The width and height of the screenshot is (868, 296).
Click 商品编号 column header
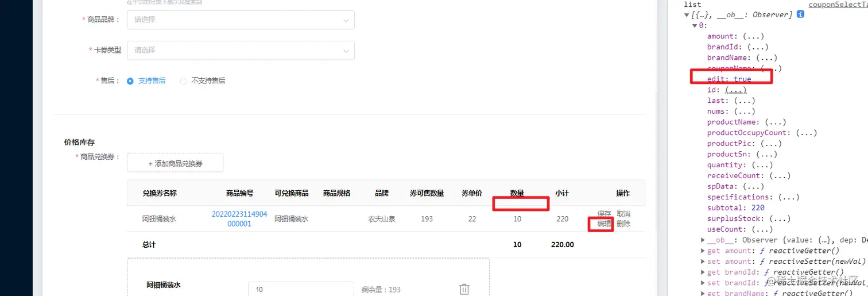tap(239, 193)
